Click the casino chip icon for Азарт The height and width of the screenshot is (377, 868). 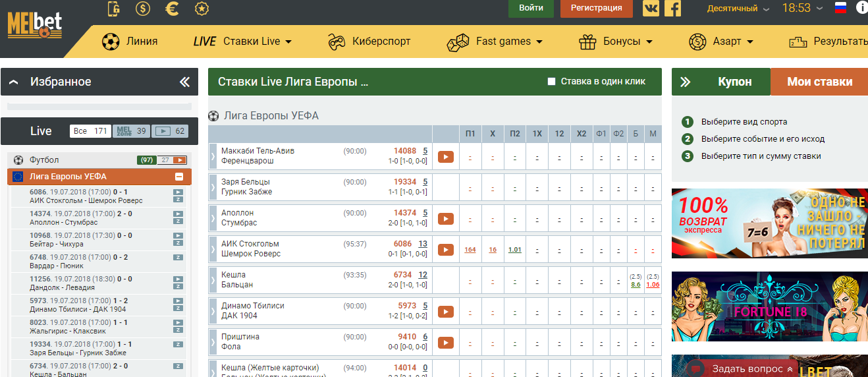(x=697, y=42)
